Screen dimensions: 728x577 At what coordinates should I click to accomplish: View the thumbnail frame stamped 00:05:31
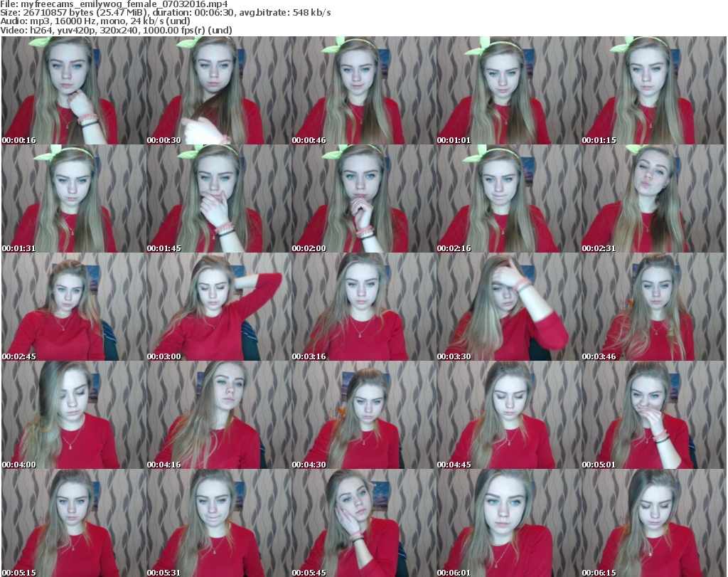tap(219, 523)
